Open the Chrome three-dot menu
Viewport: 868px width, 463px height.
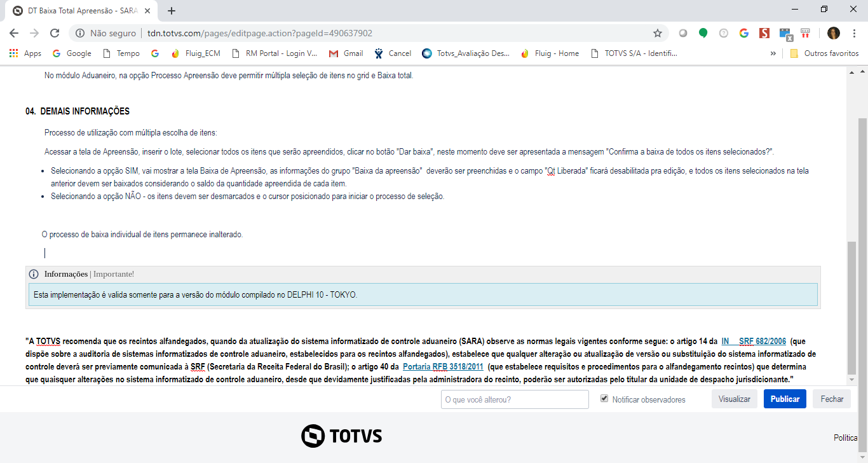click(x=854, y=33)
